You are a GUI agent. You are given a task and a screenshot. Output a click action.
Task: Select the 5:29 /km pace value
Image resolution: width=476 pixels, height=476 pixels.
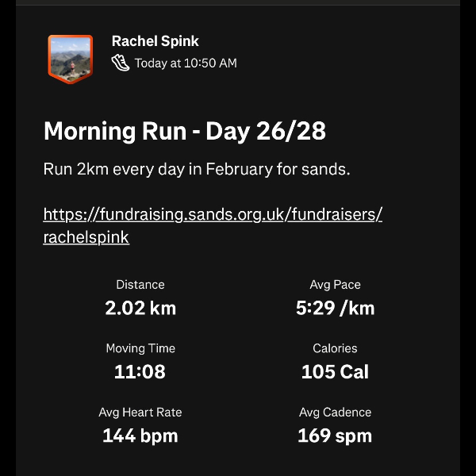click(335, 308)
